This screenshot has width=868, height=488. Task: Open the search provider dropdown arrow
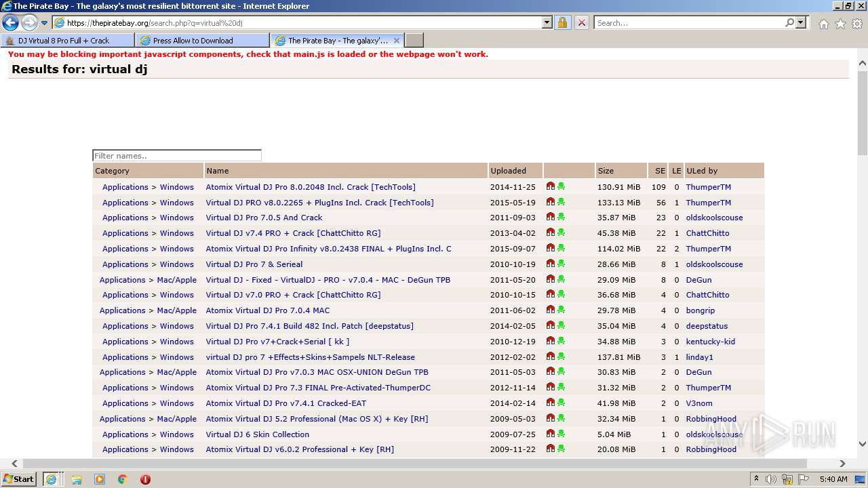(801, 22)
